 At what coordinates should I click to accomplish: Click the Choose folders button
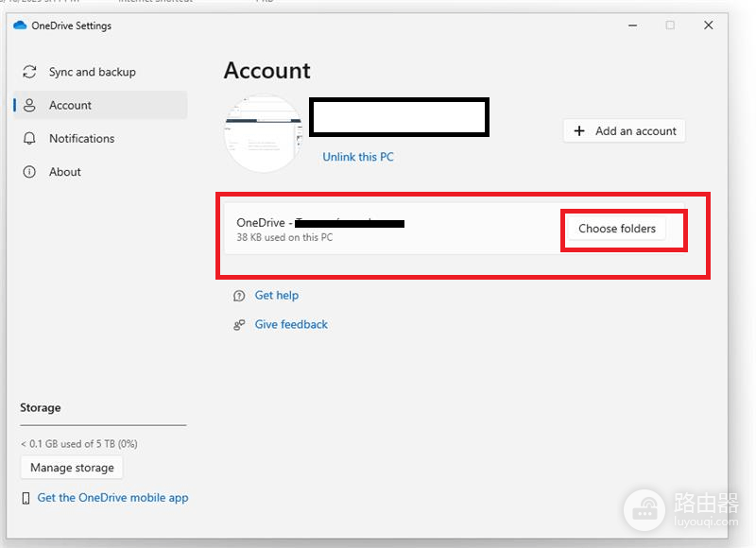(617, 229)
